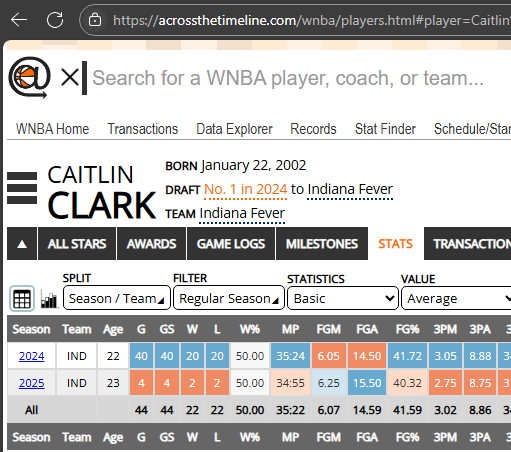
Task: Switch to the Game Logs tab
Action: tap(231, 244)
